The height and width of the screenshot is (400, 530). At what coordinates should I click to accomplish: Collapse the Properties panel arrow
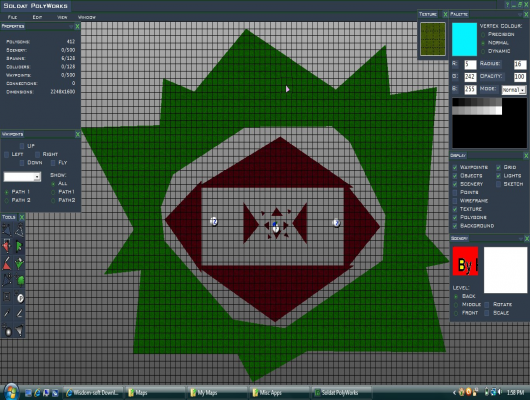(x=71, y=26)
